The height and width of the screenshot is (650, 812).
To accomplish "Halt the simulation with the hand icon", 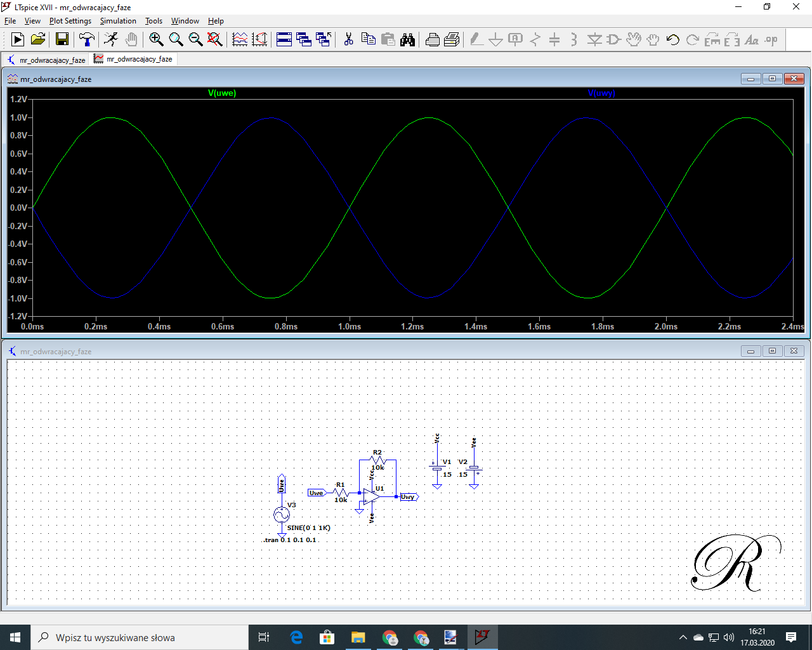I will coord(131,39).
